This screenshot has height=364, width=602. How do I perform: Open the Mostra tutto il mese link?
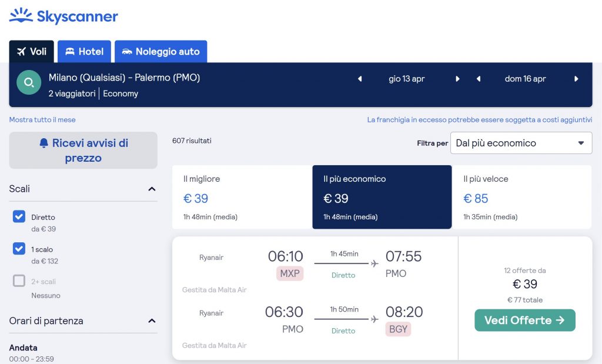[42, 120]
